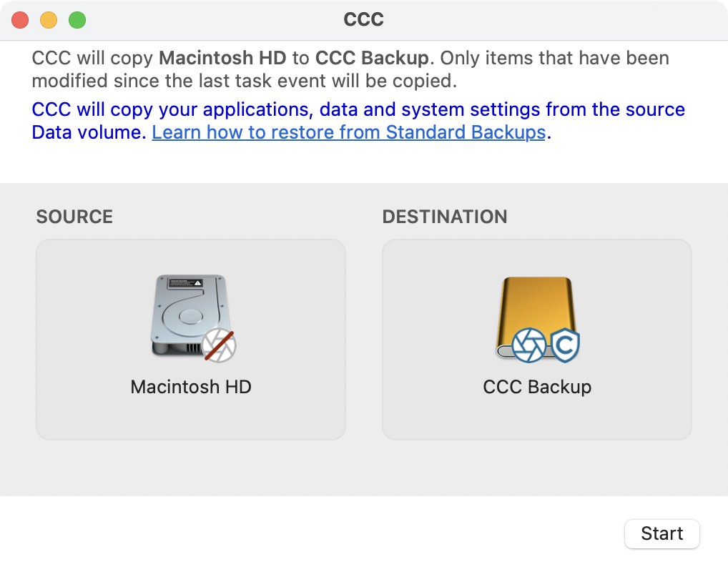Click the DESTINATION heading

coord(445,217)
